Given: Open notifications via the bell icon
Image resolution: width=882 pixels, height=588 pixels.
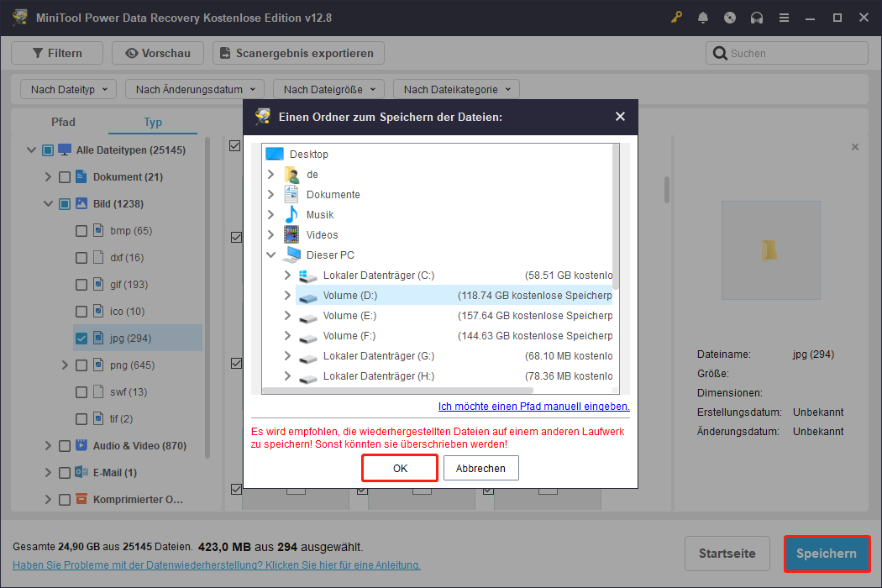Looking at the screenshot, I should 703,17.
